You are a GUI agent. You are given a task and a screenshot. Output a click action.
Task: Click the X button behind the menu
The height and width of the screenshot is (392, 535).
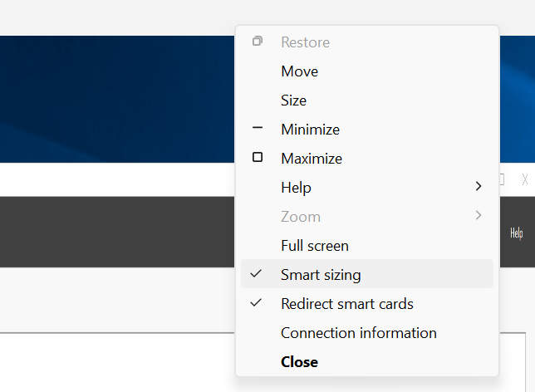tap(525, 179)
